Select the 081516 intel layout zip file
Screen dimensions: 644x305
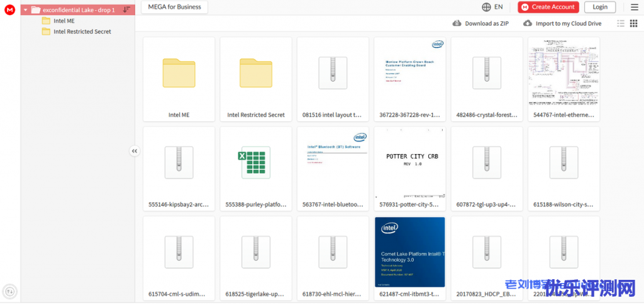click(x=332, y=73)
